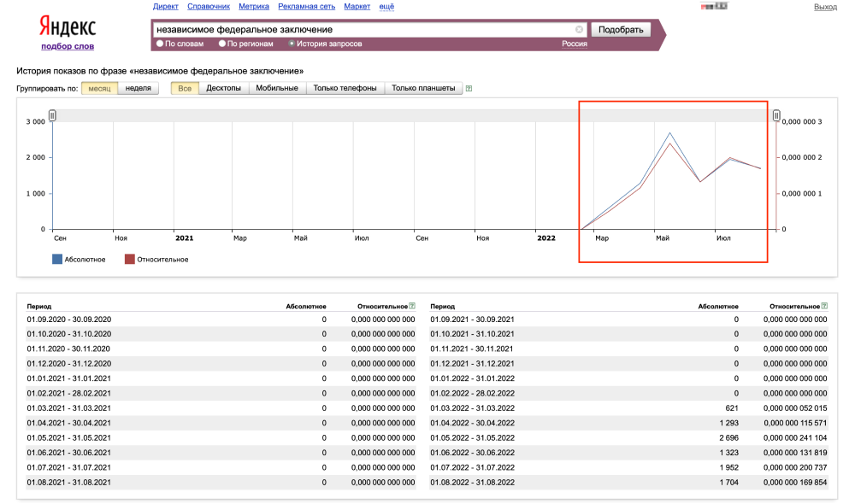Select the История запросов radio option
The image size is (855, 504).
coord(292,44)
